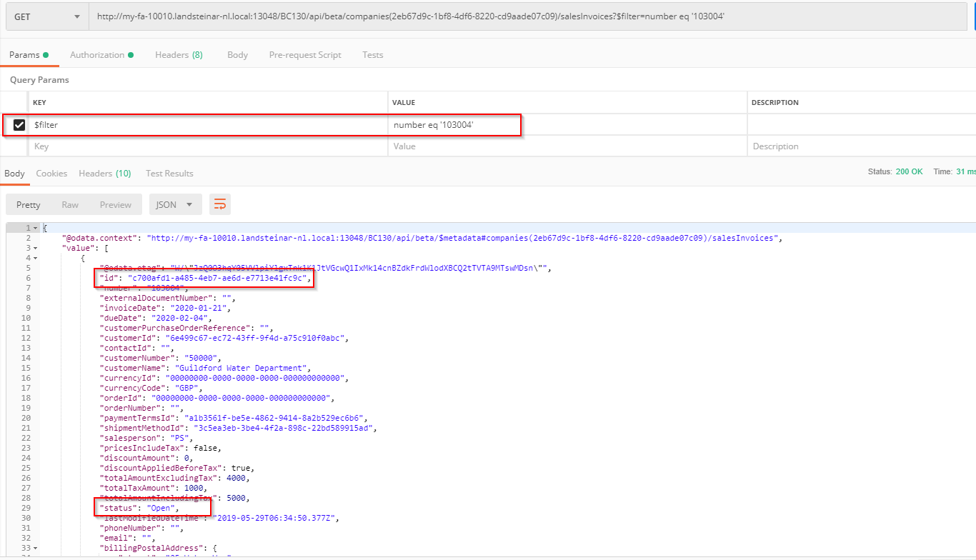Collapse the "value" array at line 3
This screenshot has height=560, width=976.
click(x=36, y=248)
